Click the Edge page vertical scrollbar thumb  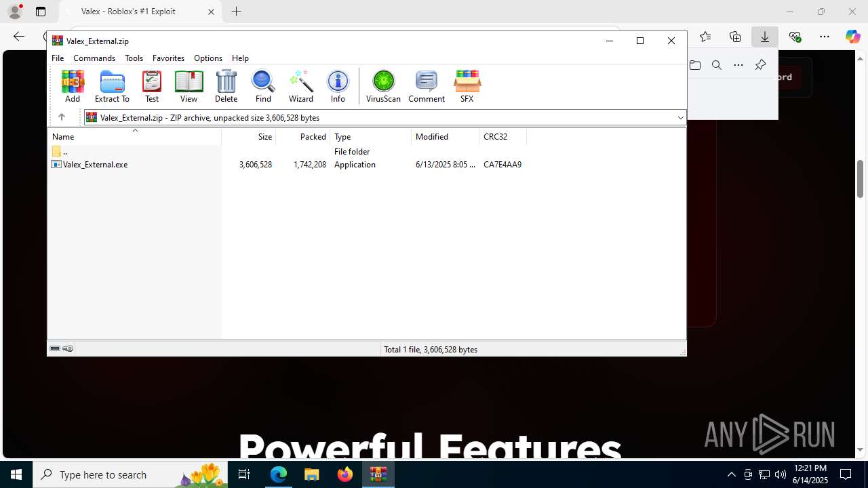(861, 178)
